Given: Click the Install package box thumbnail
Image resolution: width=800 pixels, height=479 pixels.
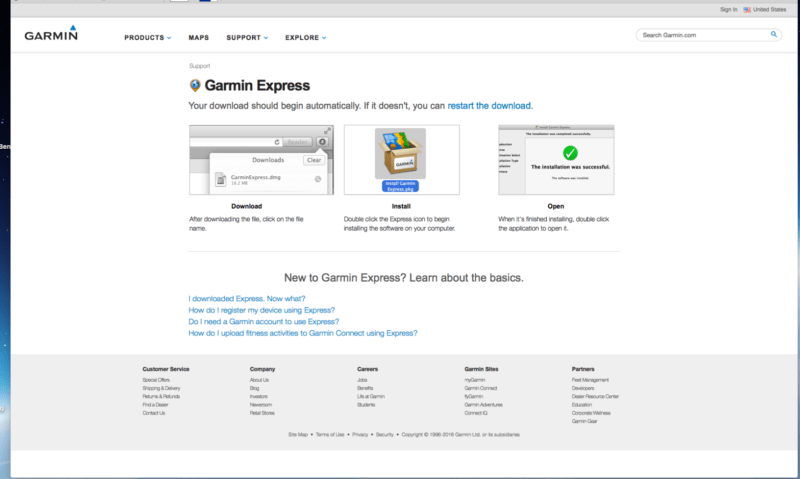Looking at the screenshot, I should tap(402, 160).
